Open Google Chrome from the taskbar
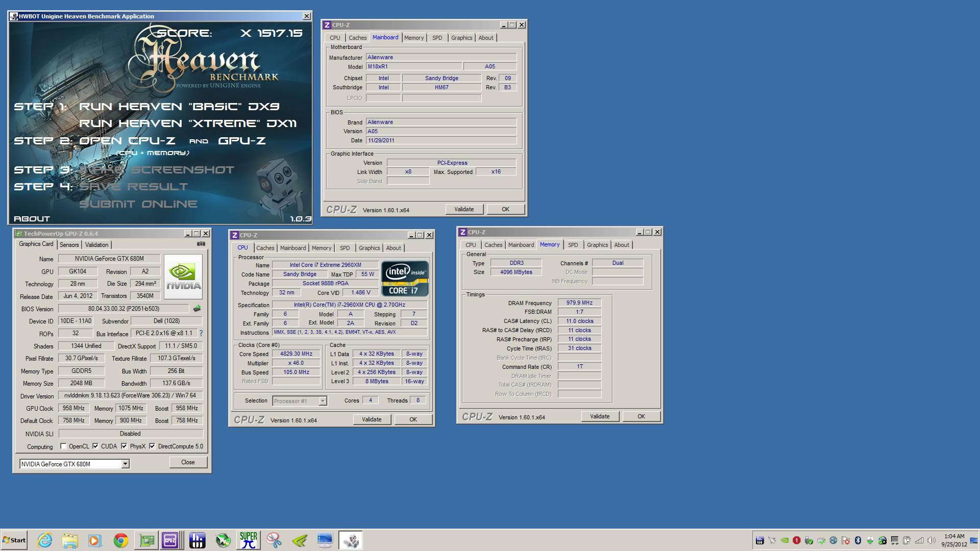Viewport: 980px width, 551px height. pyautogui.click(x=121, y=540)
